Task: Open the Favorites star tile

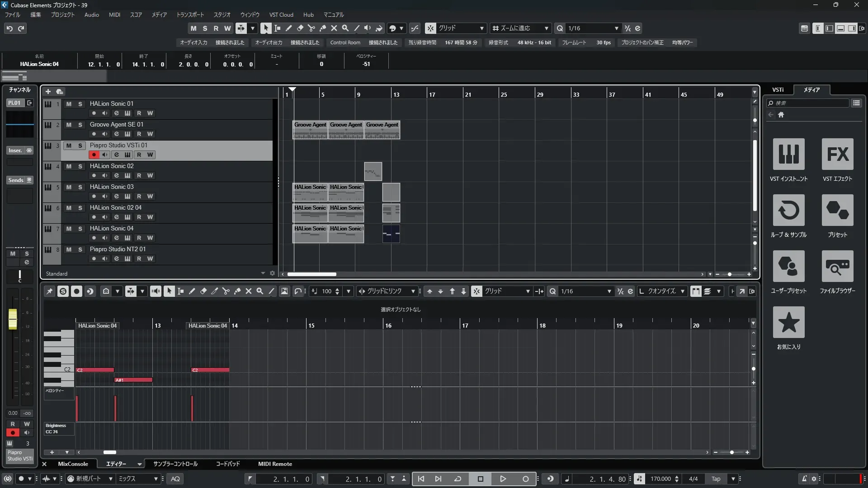Action: pos(788,322)
